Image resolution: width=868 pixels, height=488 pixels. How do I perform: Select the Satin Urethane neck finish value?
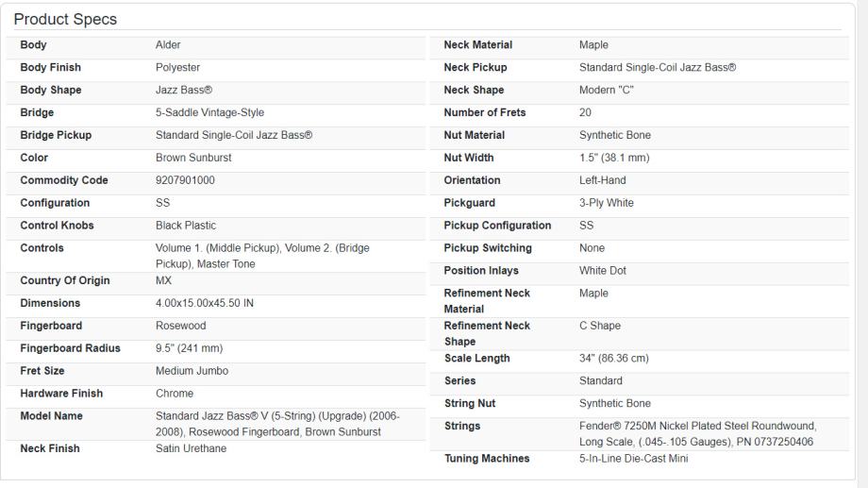pos(192,449)
